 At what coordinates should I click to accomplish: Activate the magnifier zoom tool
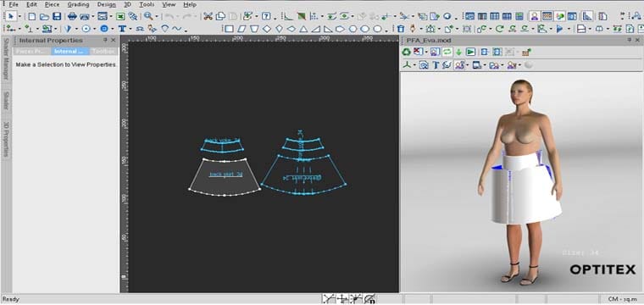pos(147,16)
